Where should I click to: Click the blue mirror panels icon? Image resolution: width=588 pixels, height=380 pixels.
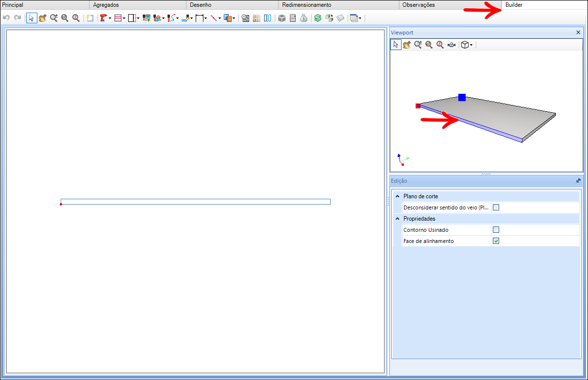[x=268, y=18]
